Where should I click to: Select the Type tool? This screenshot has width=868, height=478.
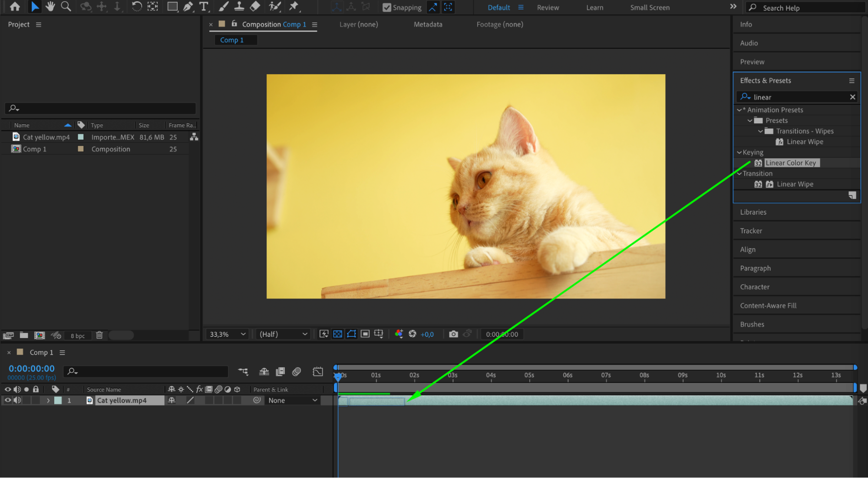click(x=203, y=7)
